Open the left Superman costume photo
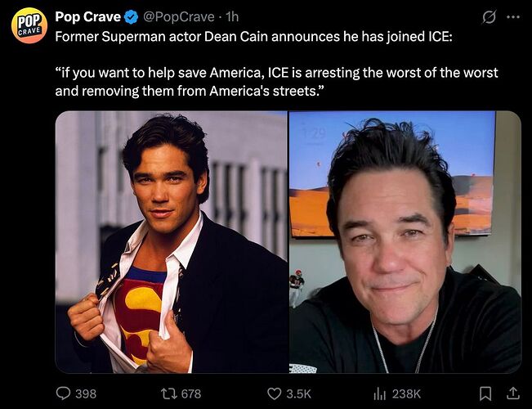This screenshot has height=409, width=532. [x=172, y=242]
